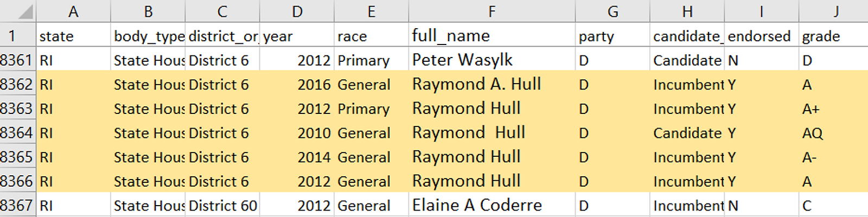The width and height of the screenshot is (868, 217).
Task: Select row header 8364
Action: coord(18,133)
